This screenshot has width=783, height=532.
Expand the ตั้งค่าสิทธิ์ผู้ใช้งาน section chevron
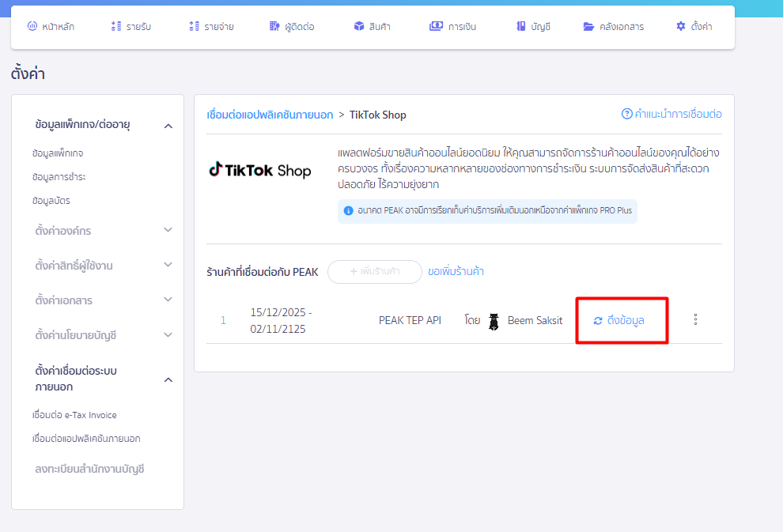(168, 265)
